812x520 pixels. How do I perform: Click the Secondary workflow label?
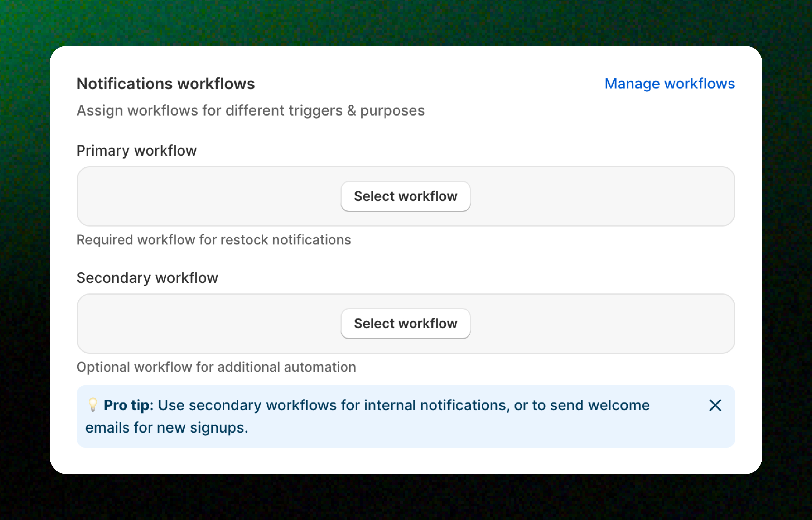point(147,278)
